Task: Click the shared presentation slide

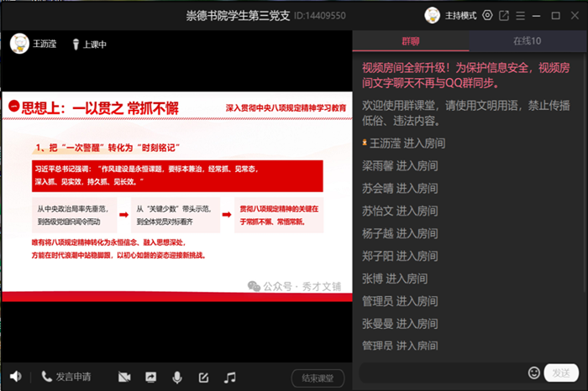Action: (x=176, y=195)
